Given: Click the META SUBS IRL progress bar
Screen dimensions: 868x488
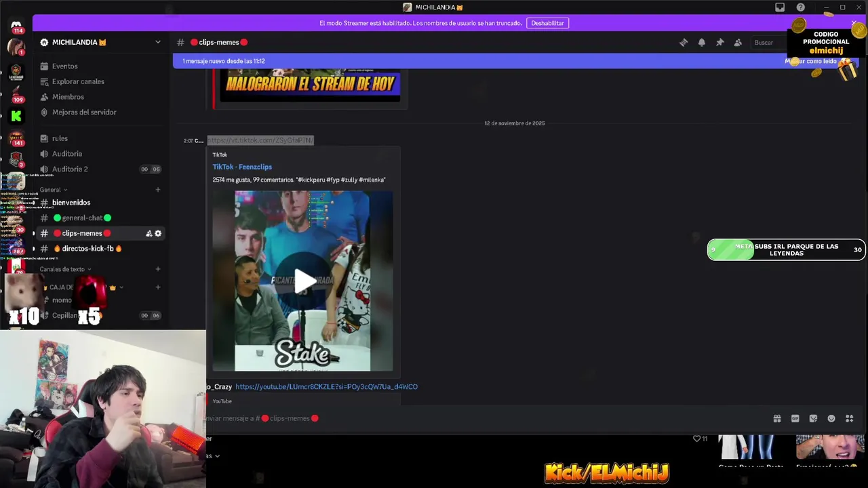Looking at the screenshot, I should [x=786, y=249].
